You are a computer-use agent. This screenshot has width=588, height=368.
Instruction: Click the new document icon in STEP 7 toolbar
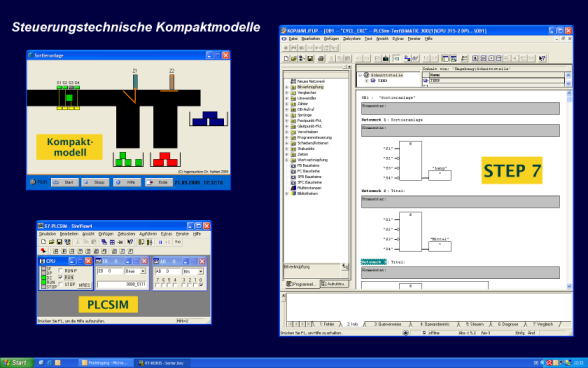[286, 59]
